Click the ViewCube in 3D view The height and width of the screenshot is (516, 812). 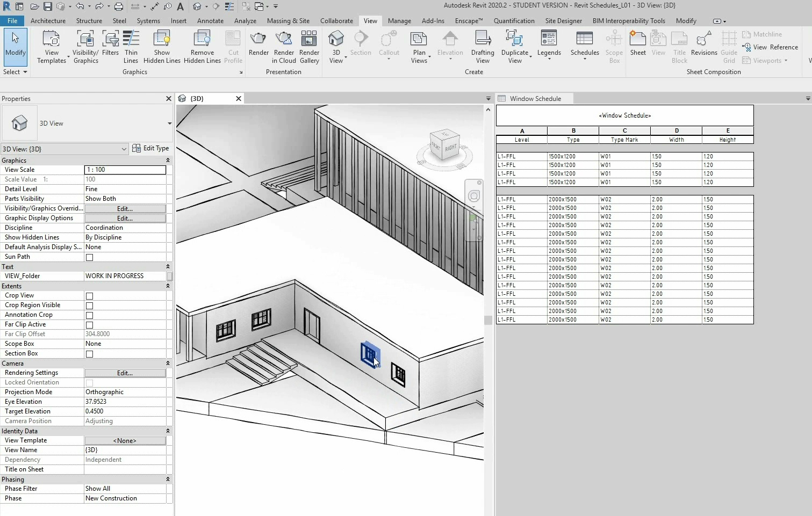[x=445, y=146]
